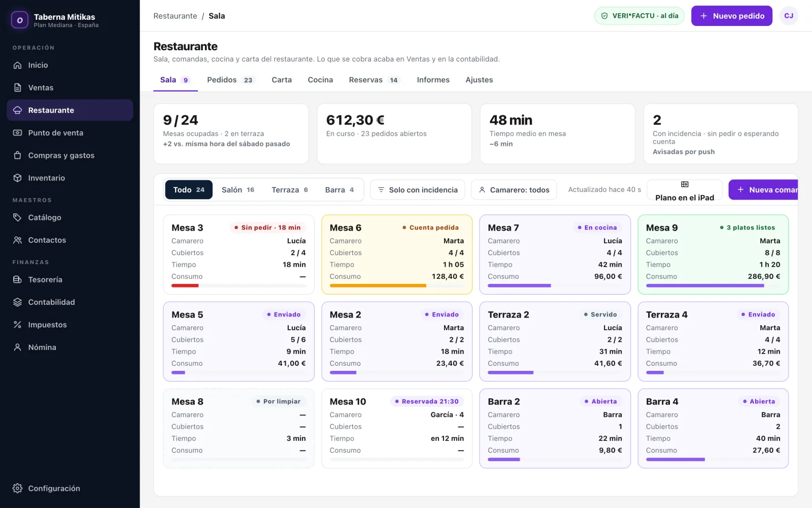The height and width of the screenshot is (508, 812).
Task: Open the Mesa 10 reserved card
Action: 397,428
